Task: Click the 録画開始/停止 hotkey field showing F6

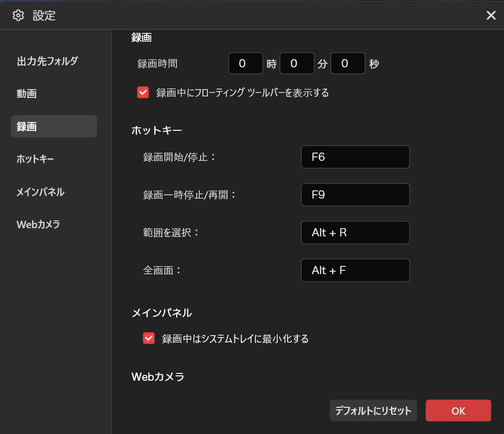Action: (355, 157)
